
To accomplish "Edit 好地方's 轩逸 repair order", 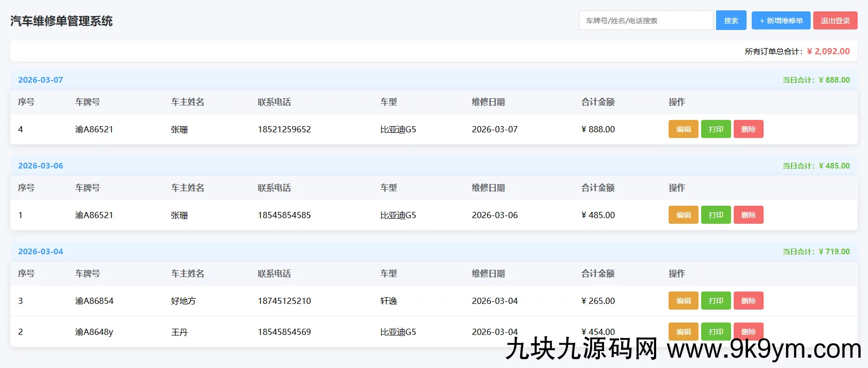I will tap(683, 301).
